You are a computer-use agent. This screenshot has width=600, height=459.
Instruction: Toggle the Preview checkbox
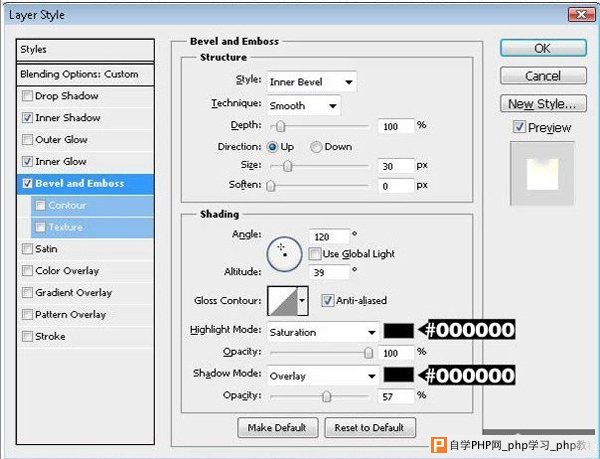coord(519,127)
